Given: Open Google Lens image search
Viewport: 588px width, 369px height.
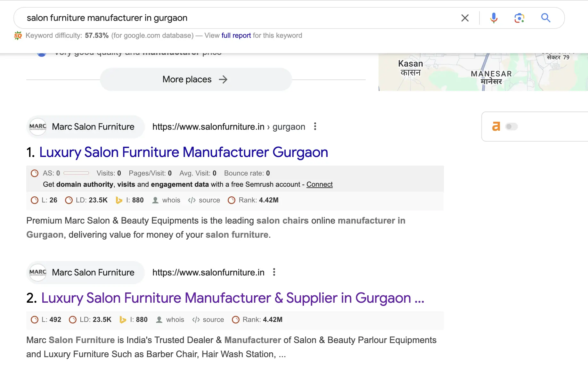Looking at the screenshot, I should pos(519,18).
